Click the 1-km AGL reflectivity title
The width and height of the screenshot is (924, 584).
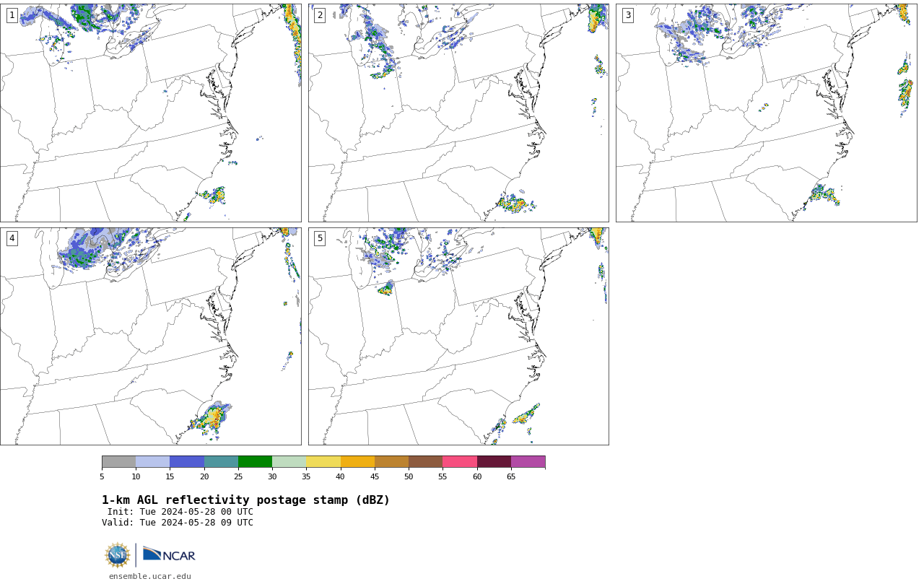pyautogui.click(x=245, y=500)
